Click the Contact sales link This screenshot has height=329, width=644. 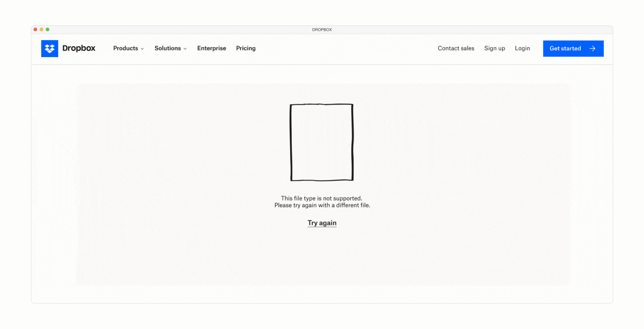pos(456,48)
